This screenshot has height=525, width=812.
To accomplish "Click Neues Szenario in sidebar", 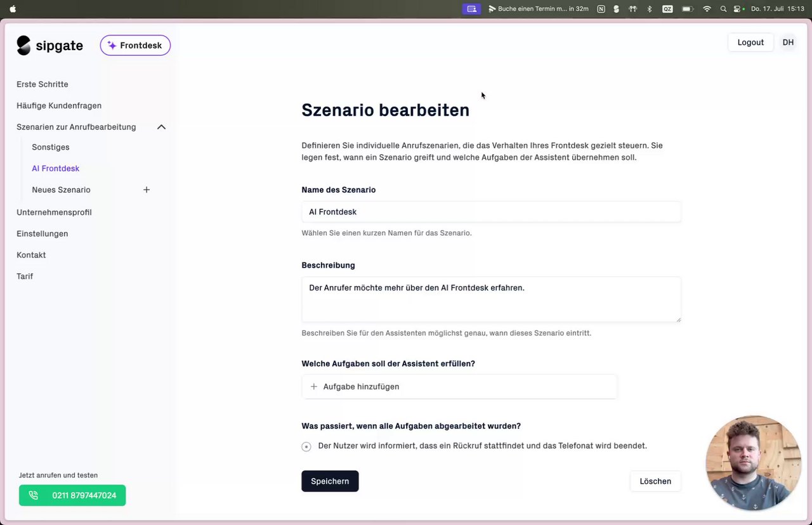I will (x=61, y=190).
